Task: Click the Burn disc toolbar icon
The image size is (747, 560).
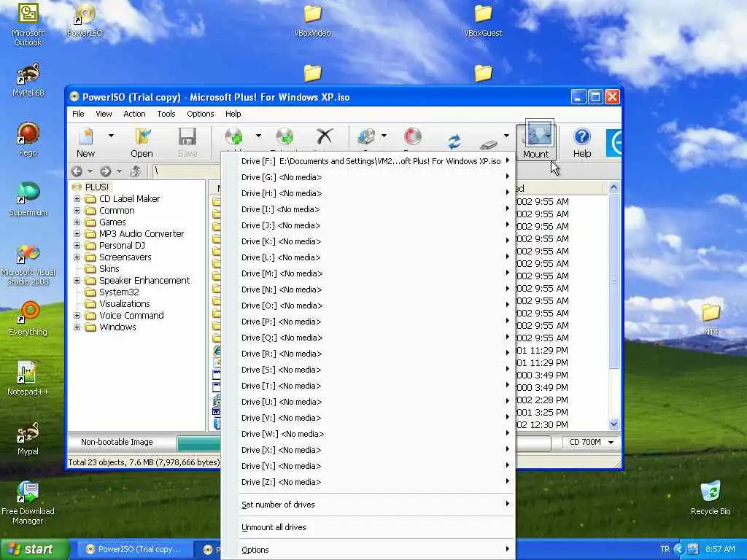Action: [x=413, y=136]
